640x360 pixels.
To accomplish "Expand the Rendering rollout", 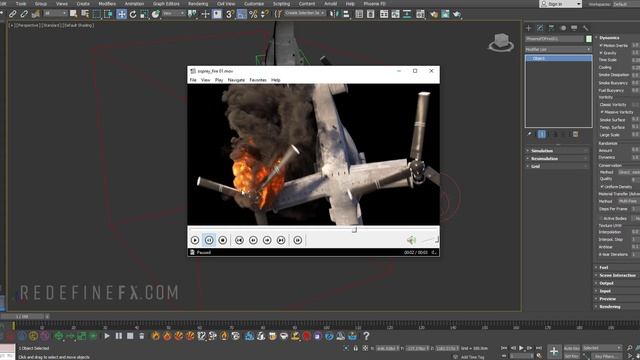I will 617,307.
